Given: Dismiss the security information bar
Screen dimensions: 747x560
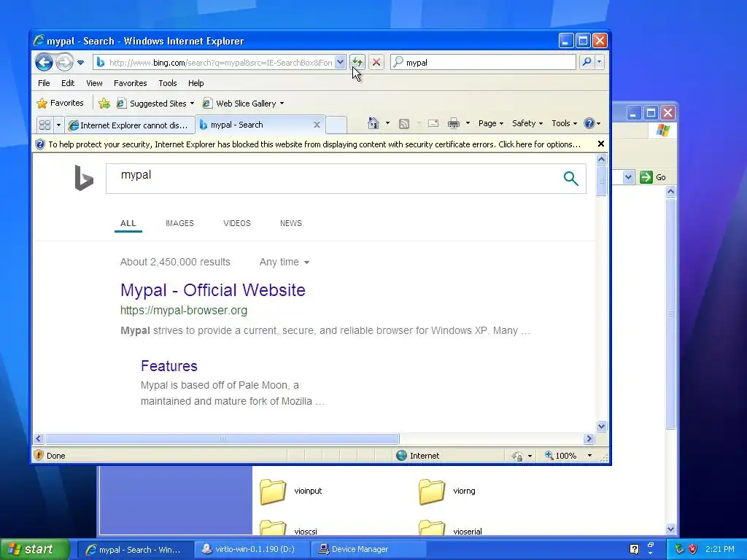Looking at the screenshot, I should point(601,144).
